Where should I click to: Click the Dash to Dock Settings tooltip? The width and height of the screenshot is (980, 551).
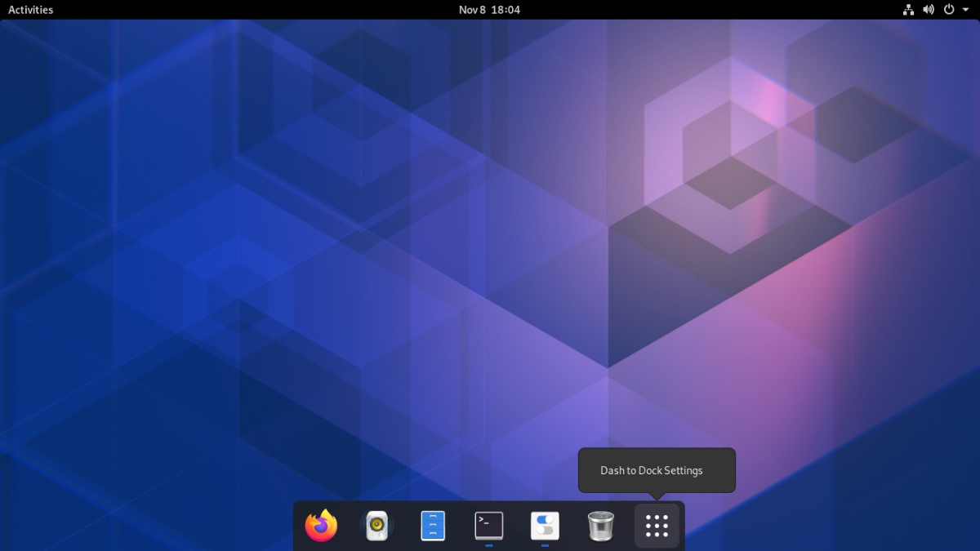[x=657, y=470]
